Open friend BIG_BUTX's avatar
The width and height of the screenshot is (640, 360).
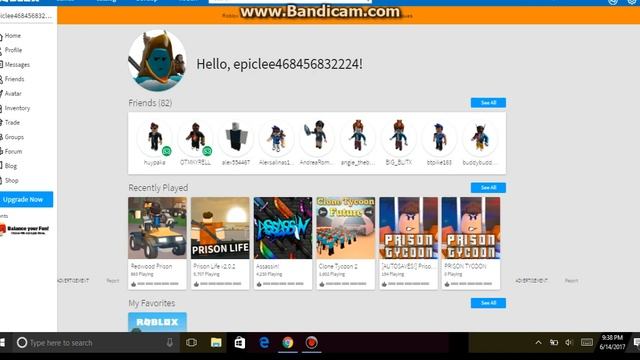[x=398, y=138]
